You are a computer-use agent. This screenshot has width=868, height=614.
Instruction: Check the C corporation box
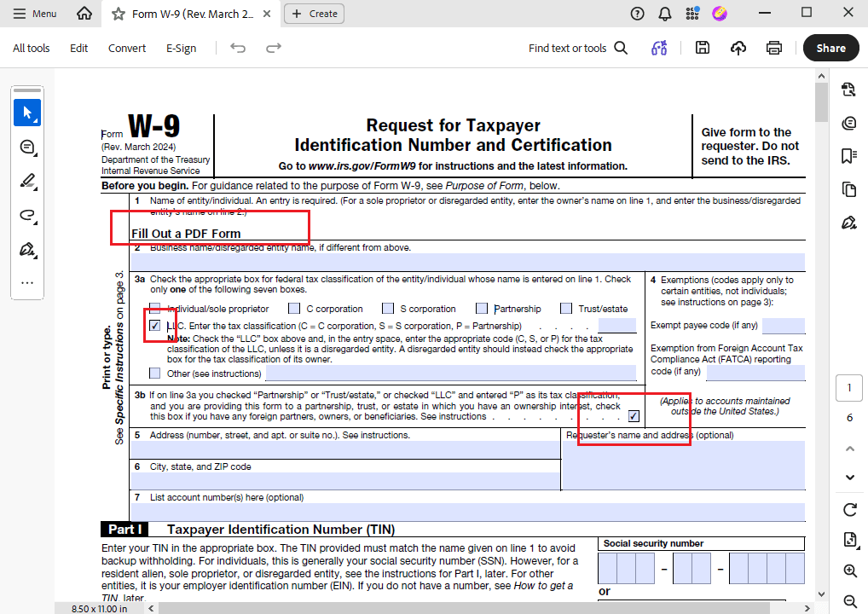294,309
